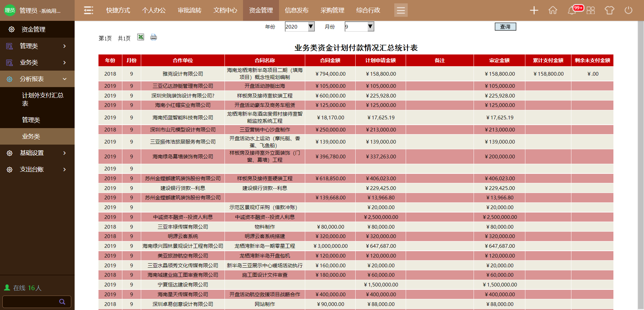This screenshot has height=310, width=644.
Task: Click the sidebar search input field
Action: pyautogui.click(x=30, y=302)
